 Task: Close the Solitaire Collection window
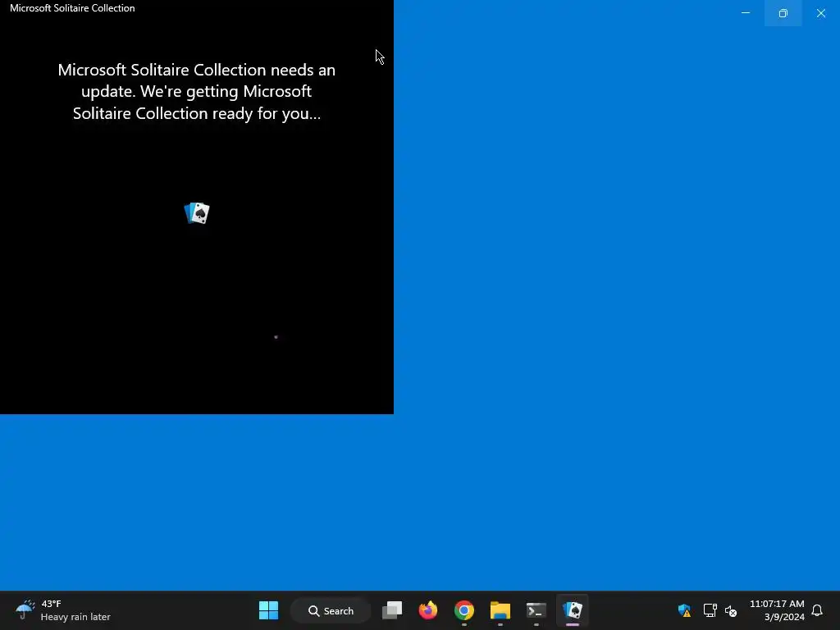click(x=820, y=13)
